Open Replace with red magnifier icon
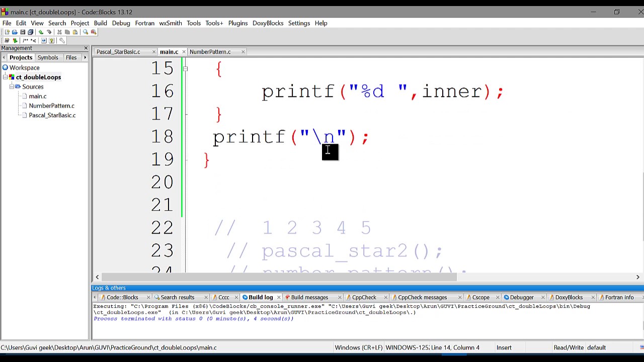644x362 pixels. (x=94, y=32)
